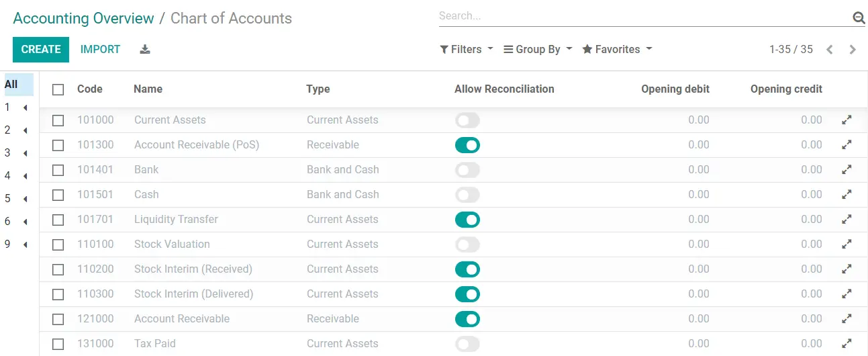This screenshot has height=356, width=868.
Task: Open Current Assets 101000 row expand icon
Action: tap(847, 120)
